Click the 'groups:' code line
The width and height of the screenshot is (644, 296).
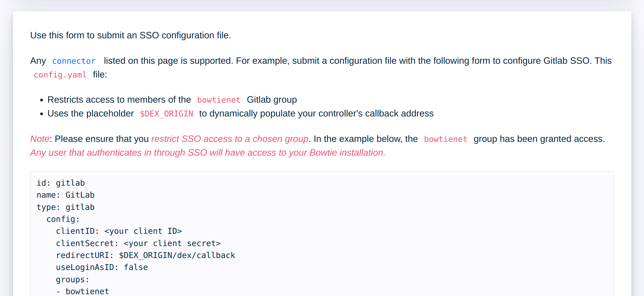[x=72, y=280]
